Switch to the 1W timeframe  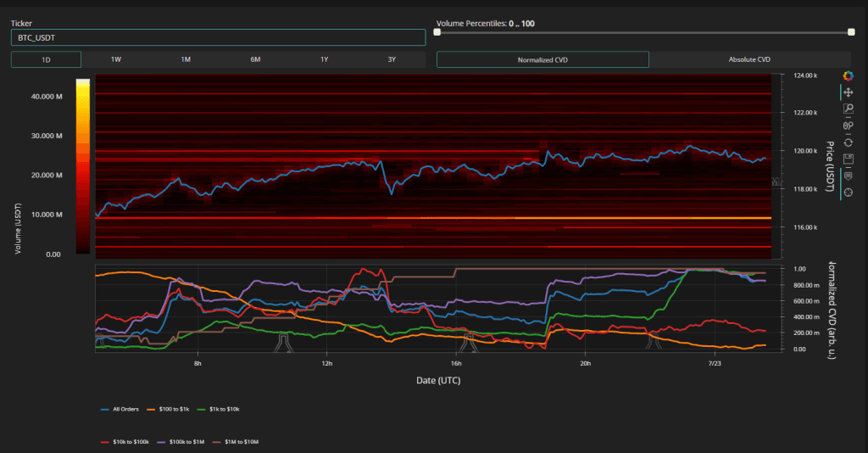[x=115, y=59]
